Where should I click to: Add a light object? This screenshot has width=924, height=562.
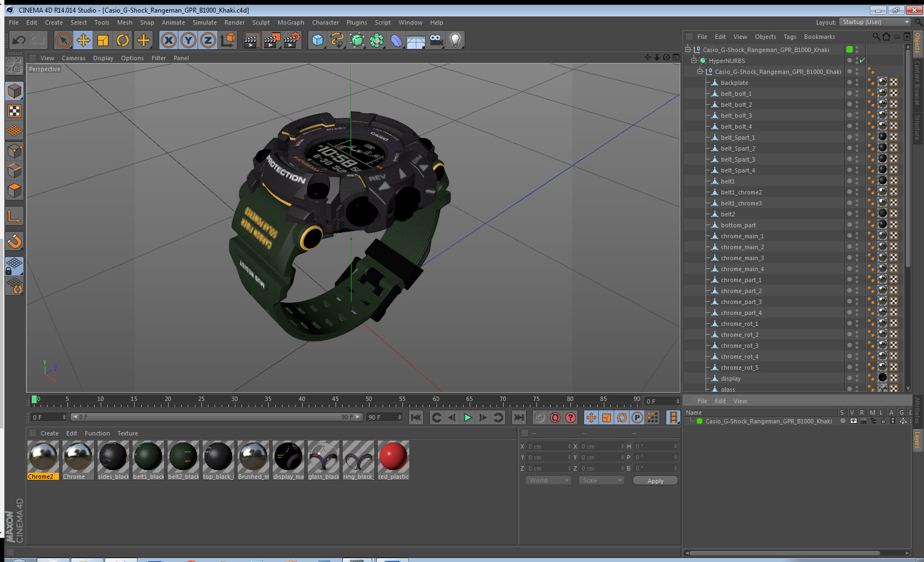click(455, 40)
